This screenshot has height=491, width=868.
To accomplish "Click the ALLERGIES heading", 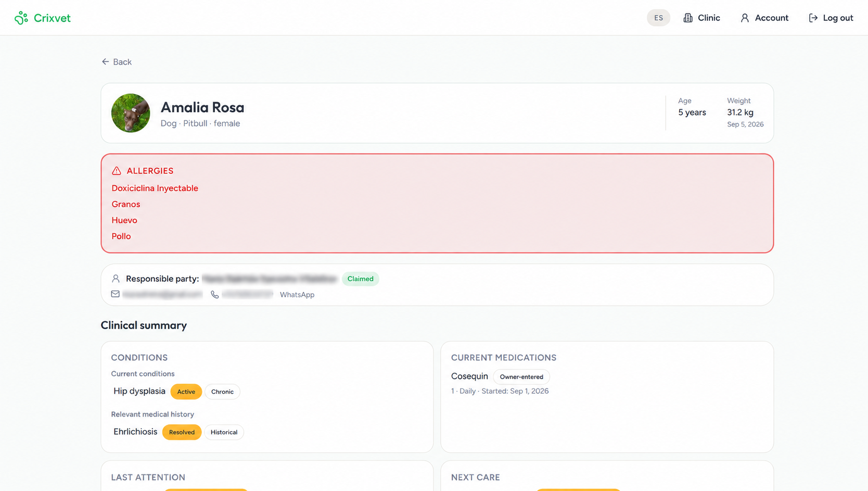I will point(150,171).
